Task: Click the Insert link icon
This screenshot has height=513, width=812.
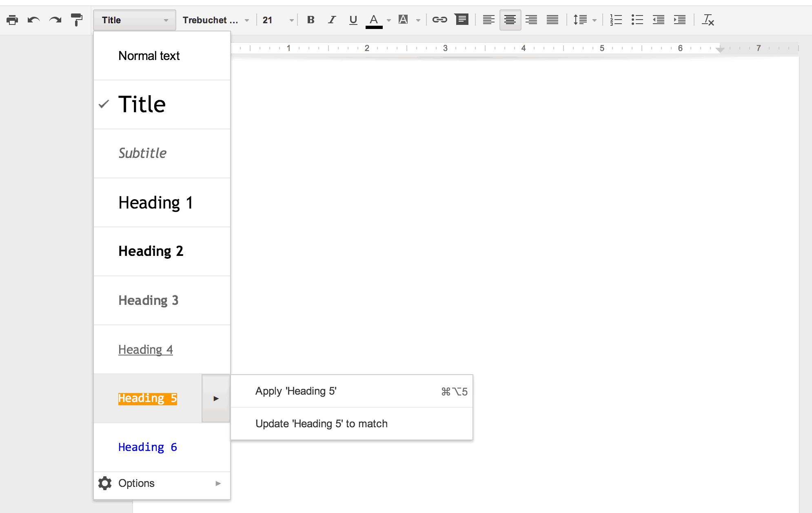Action: pos(439,20)
